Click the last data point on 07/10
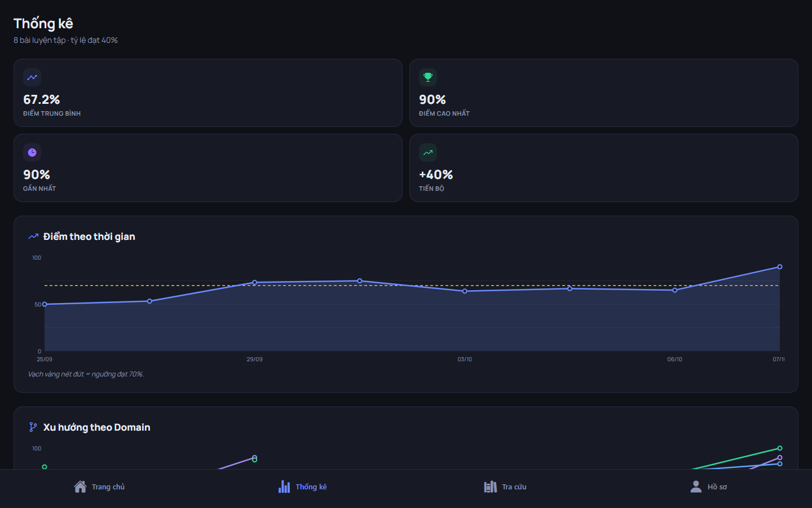Viewport: 812px width, 508px height. point(780,267)
